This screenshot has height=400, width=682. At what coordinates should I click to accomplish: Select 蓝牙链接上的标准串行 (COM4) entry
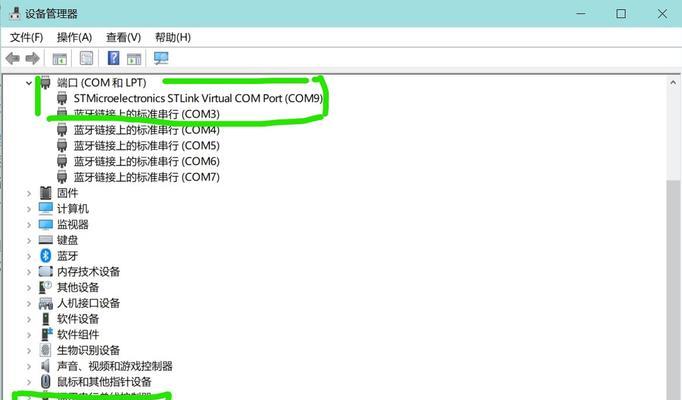pyautogui.click(x=147, y=130)
